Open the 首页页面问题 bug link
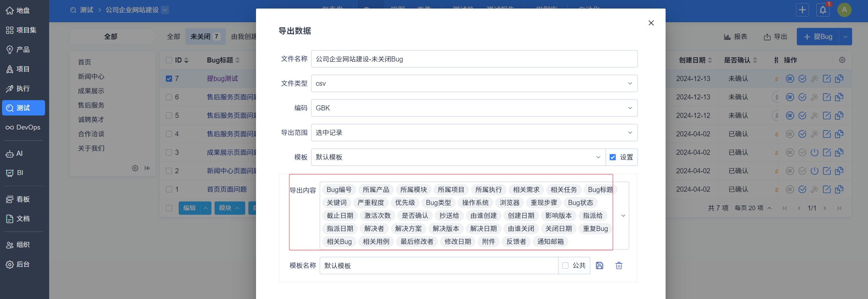This screenshot has width=868, height=299. [x=227, y=189]
